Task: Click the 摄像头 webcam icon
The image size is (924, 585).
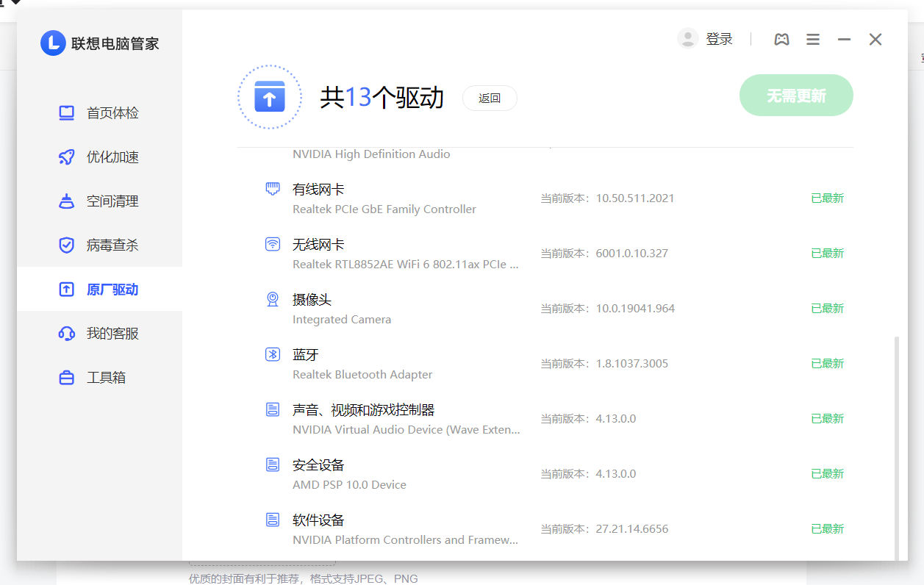Action: coord(273,299)
